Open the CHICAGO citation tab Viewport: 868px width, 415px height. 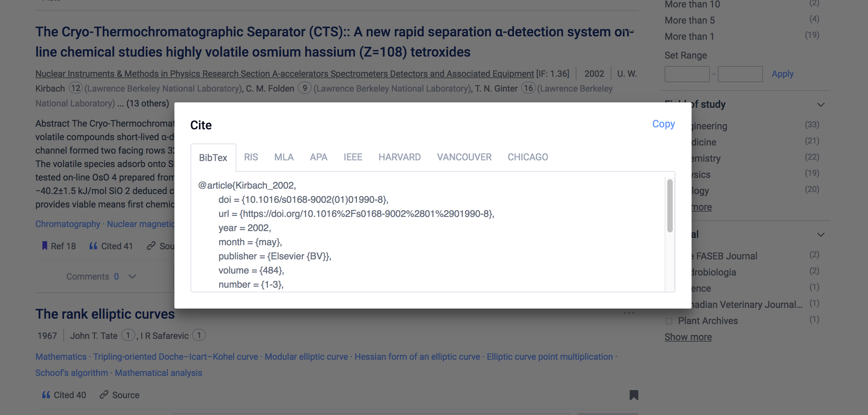click(x=528, y=157)
